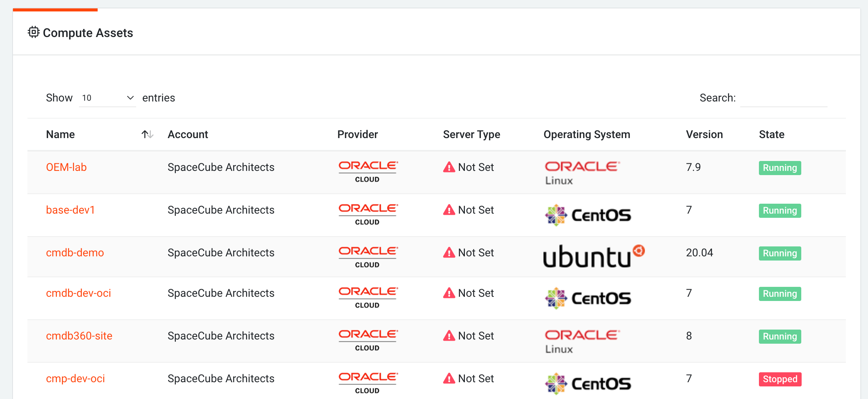Open the cmdb-dev-oci asset link
The width and height of the screenshot is (868, 399).
click(x=79, y=293)
